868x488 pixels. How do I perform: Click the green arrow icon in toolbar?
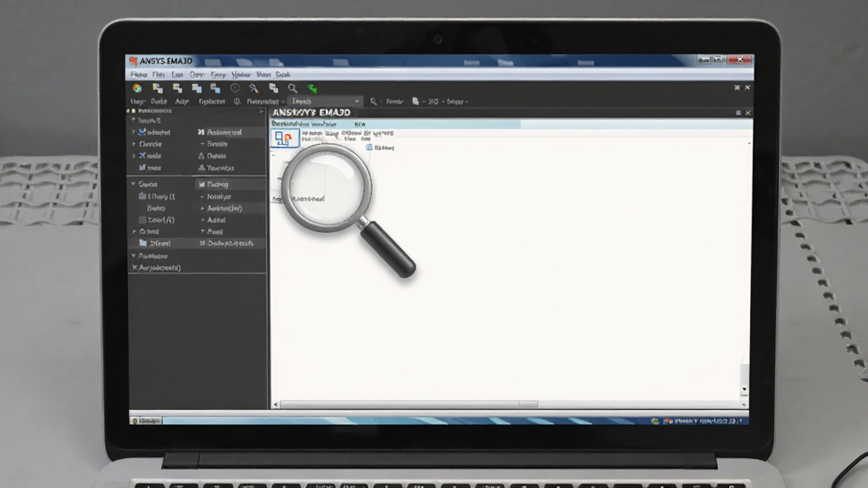312,88
